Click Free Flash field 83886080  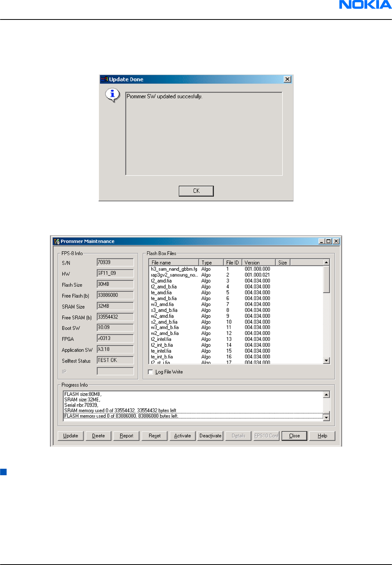pyautogui.click(x=115, y=295)
